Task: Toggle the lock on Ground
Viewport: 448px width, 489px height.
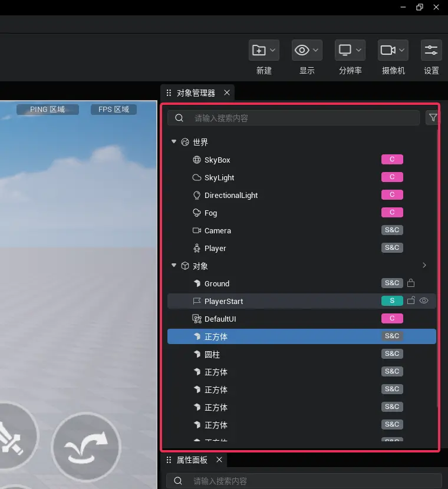Action: click(411, 283)
